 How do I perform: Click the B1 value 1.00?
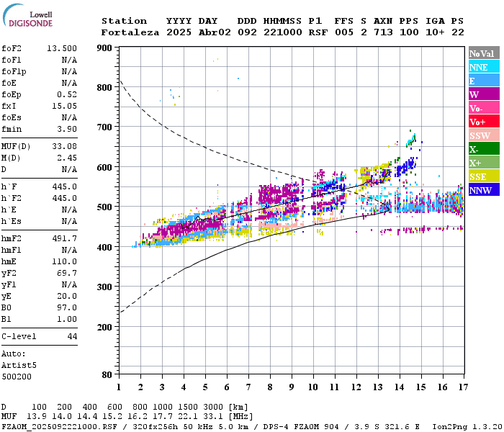67,319
